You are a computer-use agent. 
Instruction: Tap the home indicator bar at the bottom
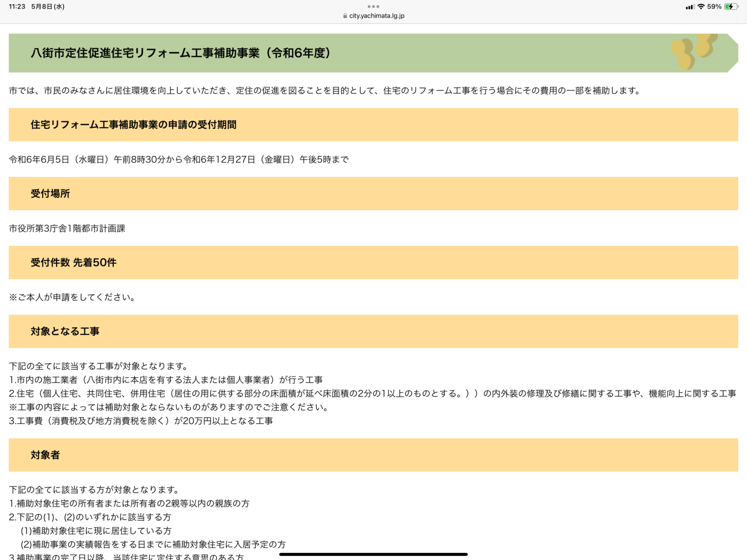(x=373, y=554)
